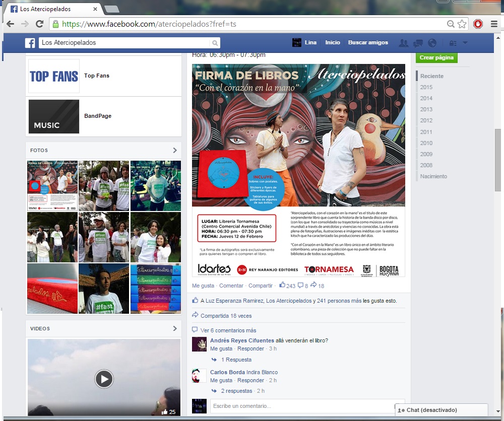This screenshot has height=421, width=504.
Task: Expand the Videos section chevron
Action: 175,328
